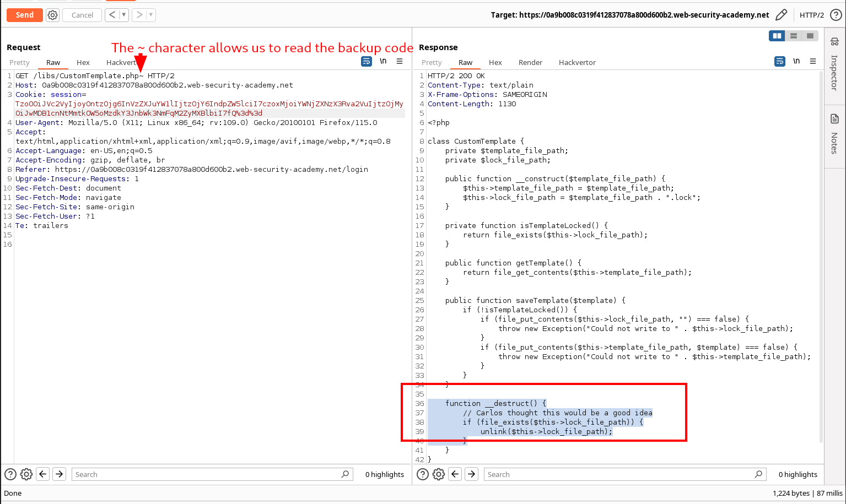Open the Response Hackvertor tab
846x504 pixels.
tap(578, 62)
